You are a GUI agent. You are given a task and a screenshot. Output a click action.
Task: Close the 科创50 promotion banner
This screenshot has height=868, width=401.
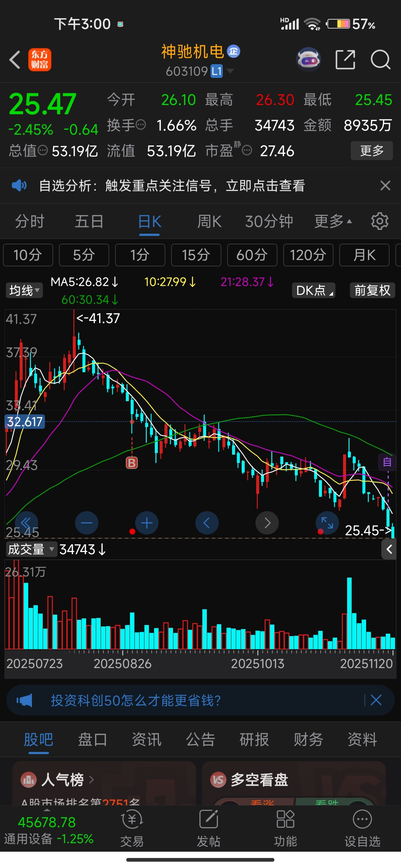pyautogui.click(x=376, y=700)
